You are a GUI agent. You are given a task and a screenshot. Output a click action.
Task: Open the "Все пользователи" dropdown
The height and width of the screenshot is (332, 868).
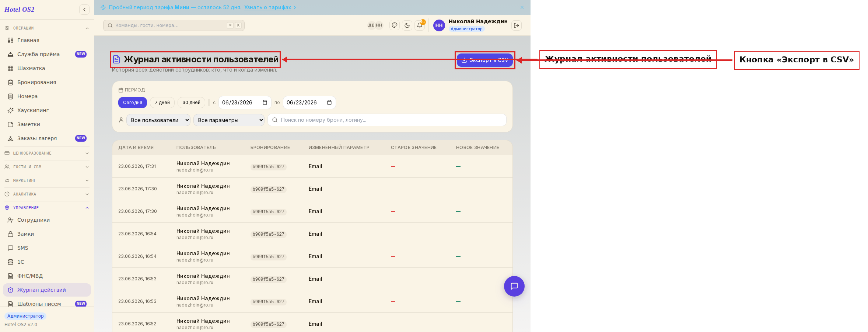[158, 120]
